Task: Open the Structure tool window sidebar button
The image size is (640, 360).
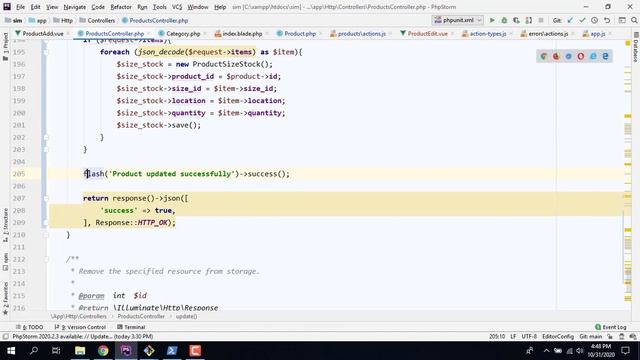Action: click(5, 225)
